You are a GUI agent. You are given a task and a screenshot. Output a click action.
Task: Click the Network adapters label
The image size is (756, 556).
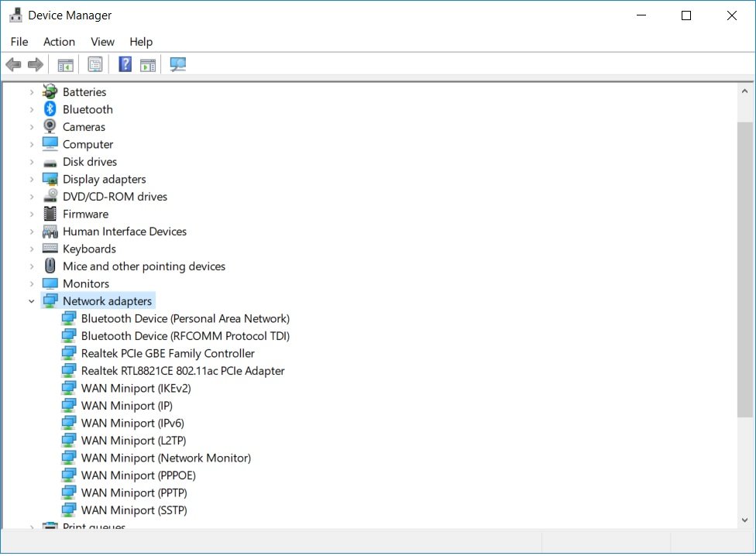107,301
